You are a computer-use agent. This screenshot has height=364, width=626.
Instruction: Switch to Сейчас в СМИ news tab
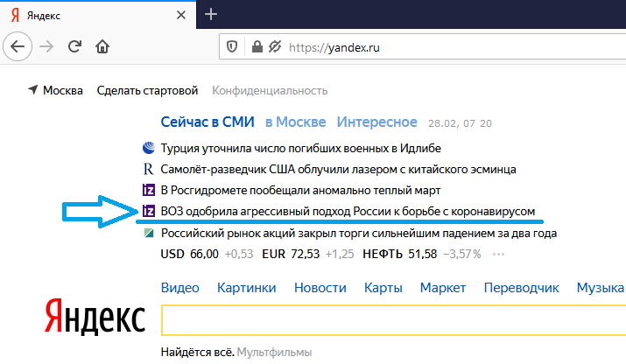(x=207, y=122)
